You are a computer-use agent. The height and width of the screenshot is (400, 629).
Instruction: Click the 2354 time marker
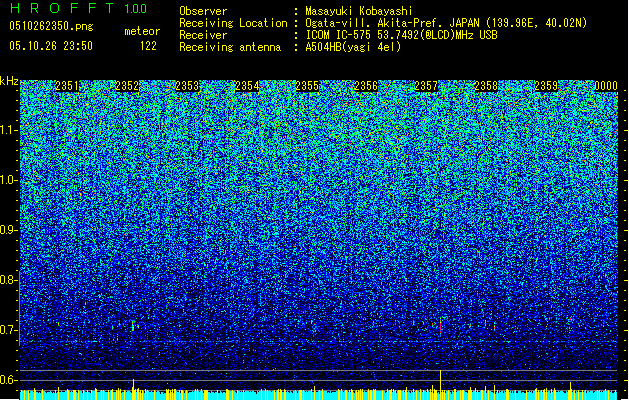pos(247,86)
